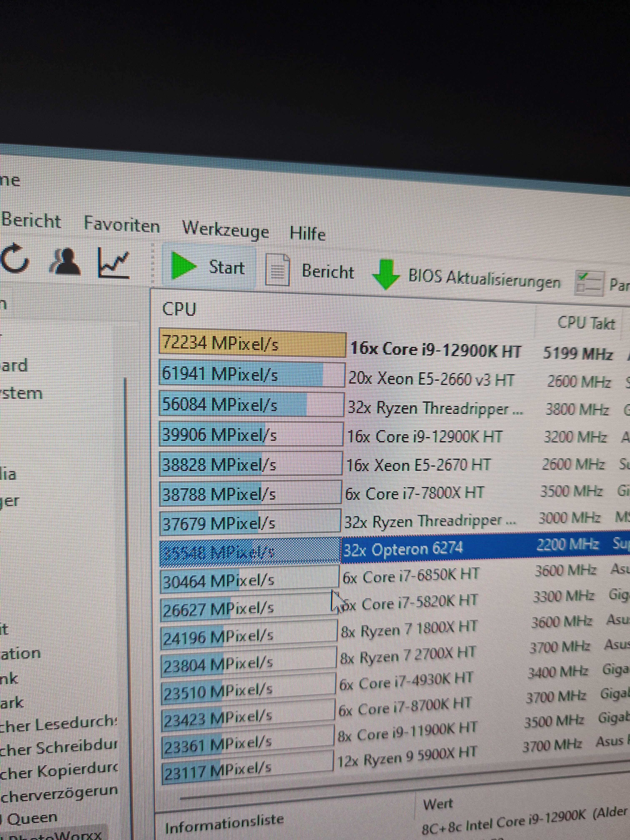630x840 pixels.
Task: Select the 20x Xeon E5-2660 v3 HT row
Action: [430, 379]
